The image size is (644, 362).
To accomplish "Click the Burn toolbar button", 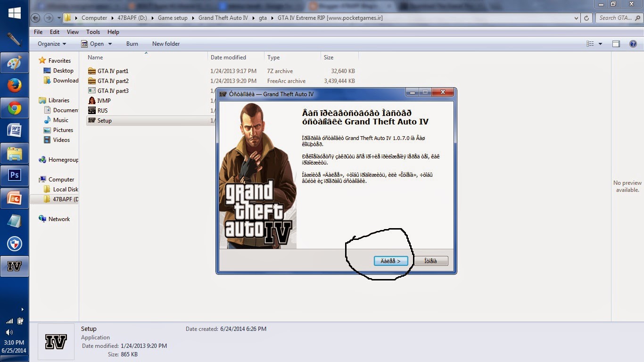I will click(132, 44).
